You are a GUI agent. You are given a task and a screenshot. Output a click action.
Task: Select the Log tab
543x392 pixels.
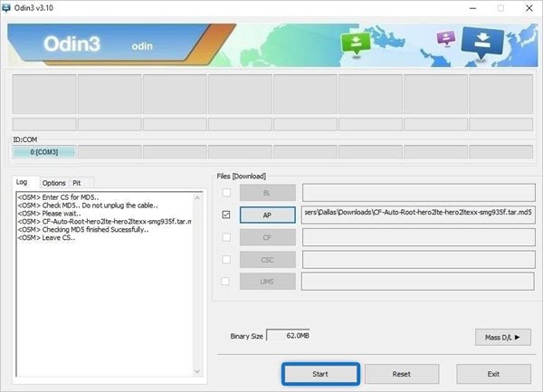tap(22, 182)
